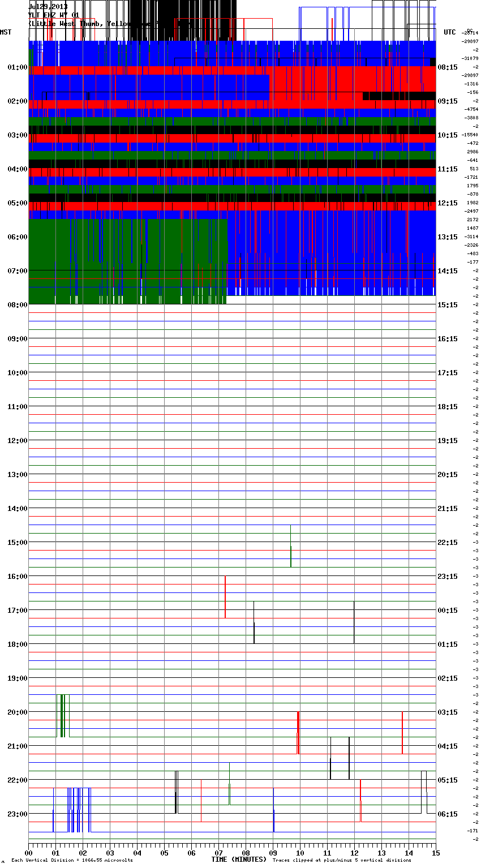This screenshot has height=868, width=481.
Task: Click the MST label '23:00'
Action: coord(18,814)
